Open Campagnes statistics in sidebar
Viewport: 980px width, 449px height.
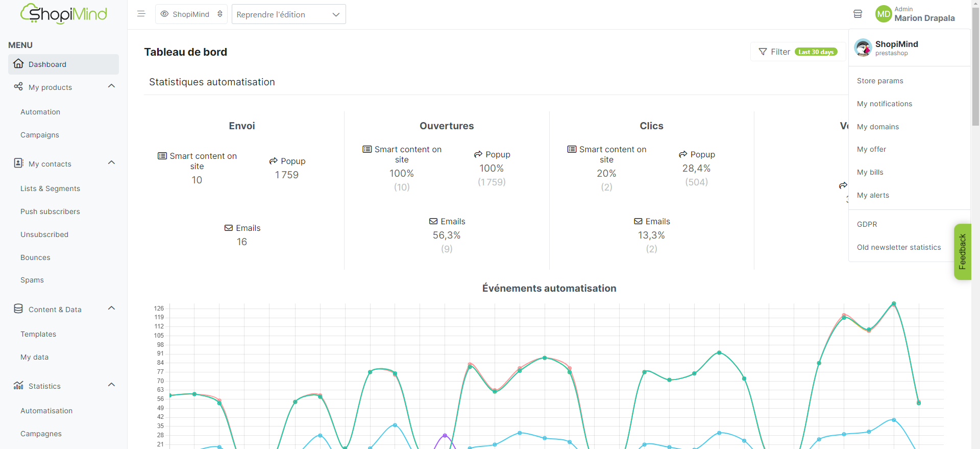41,434
